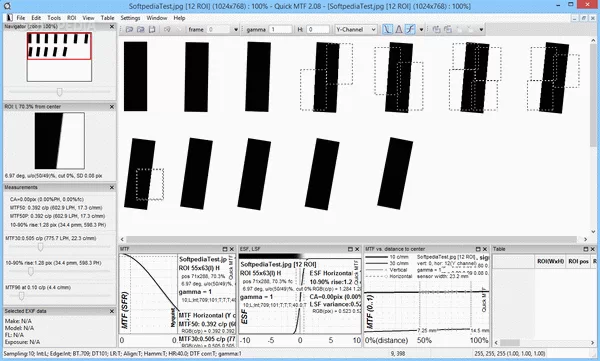Click the MTF curve graph
This screenshot has height=361, width=600.
coord(150,294)
